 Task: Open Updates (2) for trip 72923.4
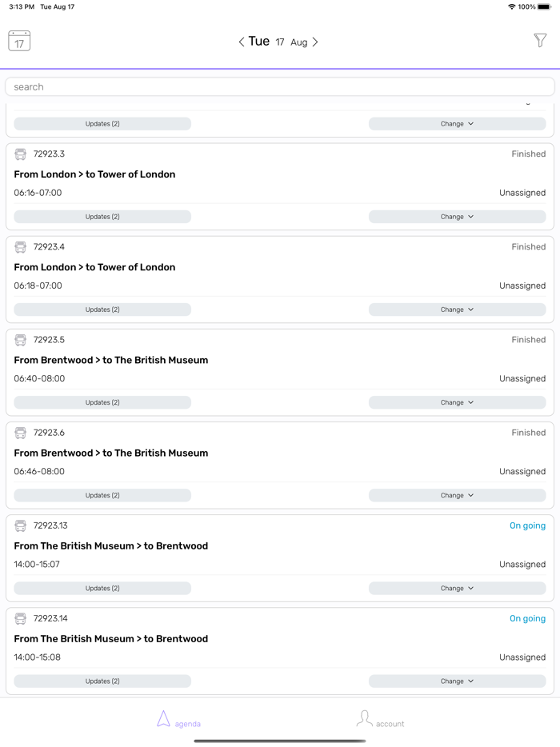click(x=102, y=310)
